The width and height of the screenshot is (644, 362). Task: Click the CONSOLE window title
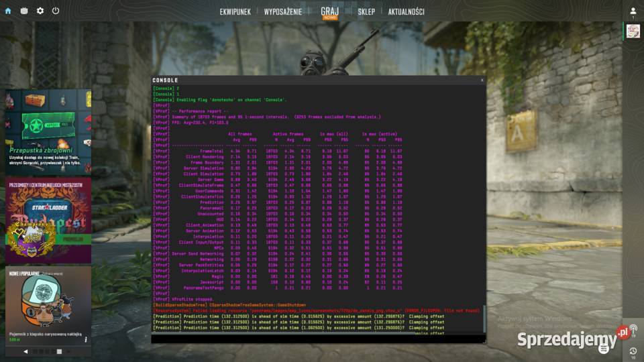165,80
